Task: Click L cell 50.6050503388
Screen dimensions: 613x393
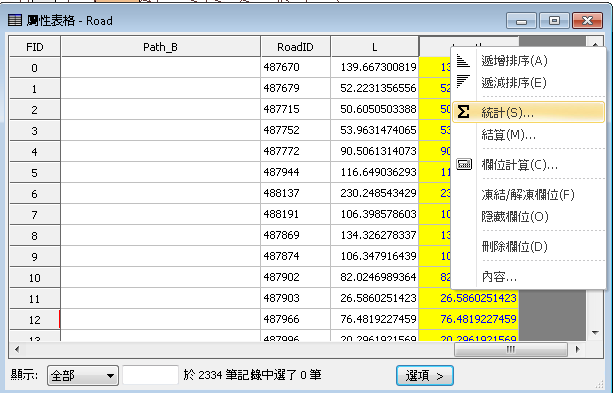Action: tap(375, 109)
